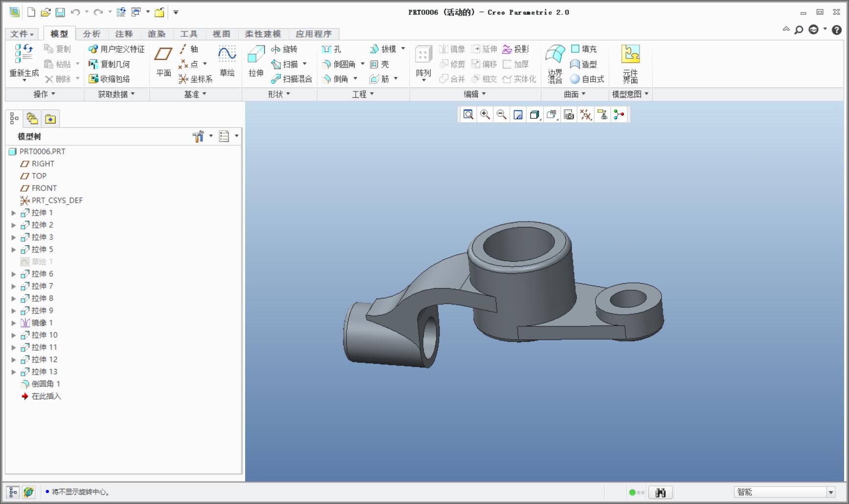Open the 文件 menu

(x=22, y=34)
